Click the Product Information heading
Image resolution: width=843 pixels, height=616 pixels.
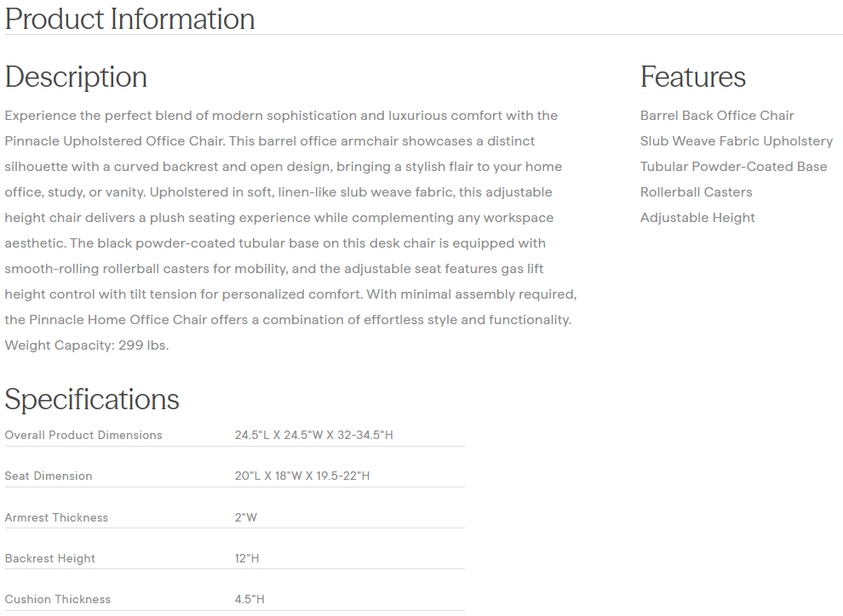coord(129,19)
